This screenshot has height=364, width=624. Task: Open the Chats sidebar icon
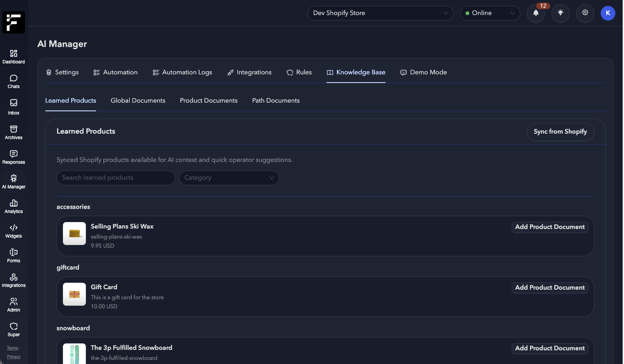[x=13, y=81]
